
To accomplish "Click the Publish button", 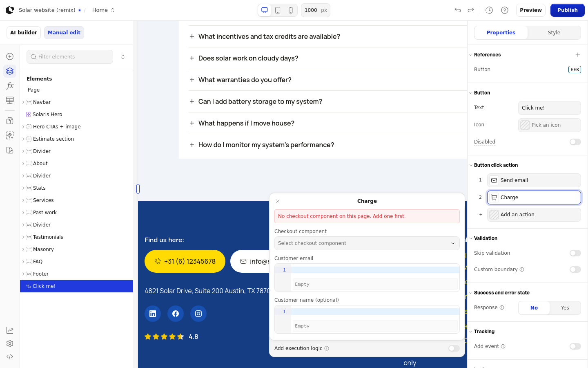I will (568, 10).
